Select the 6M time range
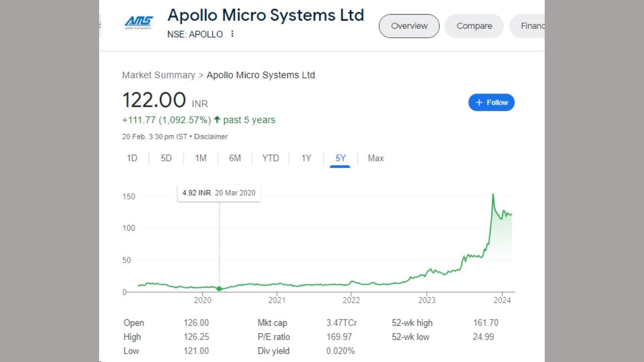Screen dimensions: 644x362 [235, 158]
